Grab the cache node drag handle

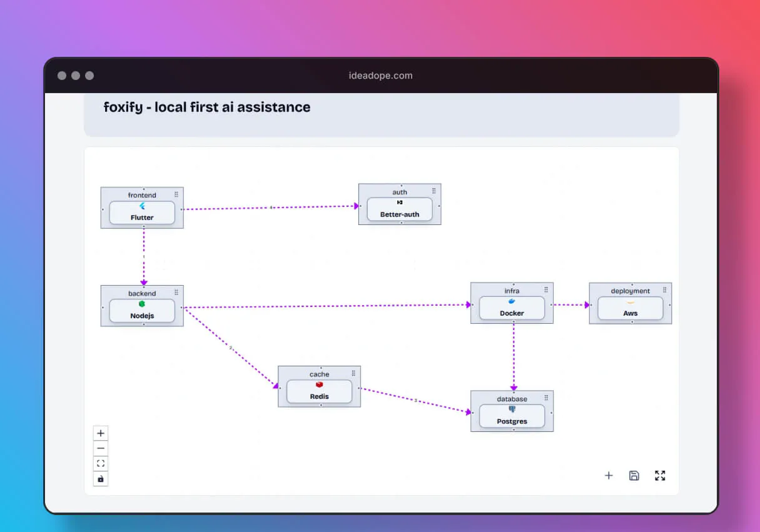click(353, 373)
